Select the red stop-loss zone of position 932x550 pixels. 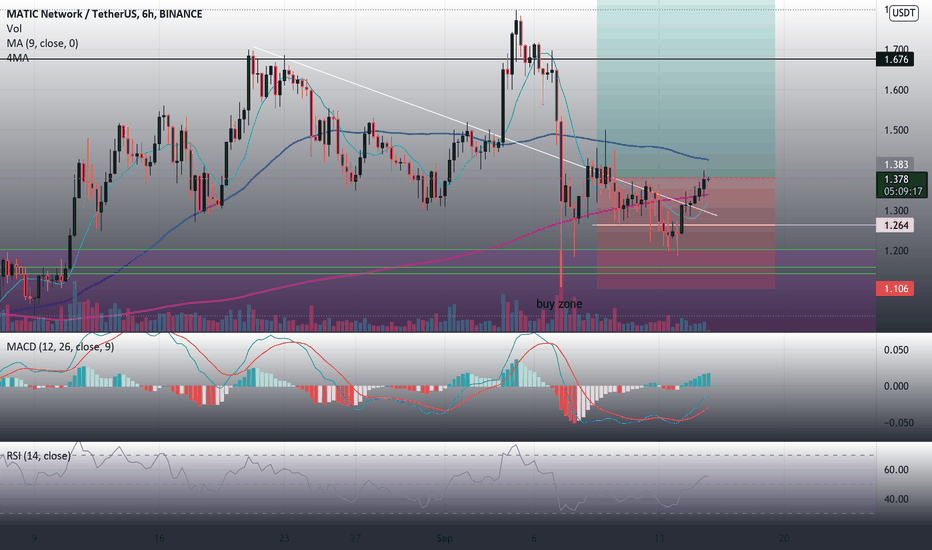point(686,233)
